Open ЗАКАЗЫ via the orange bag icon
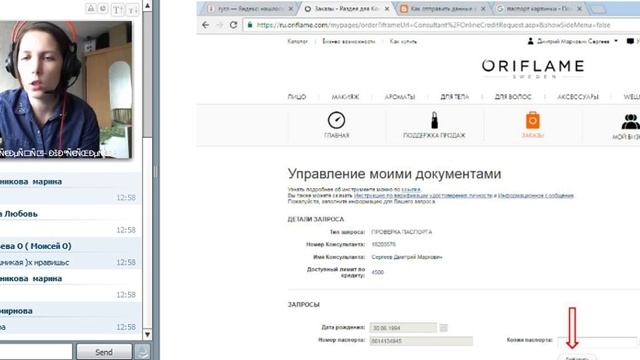This screenshot has height=360, width=640. (x=533, y=120)
